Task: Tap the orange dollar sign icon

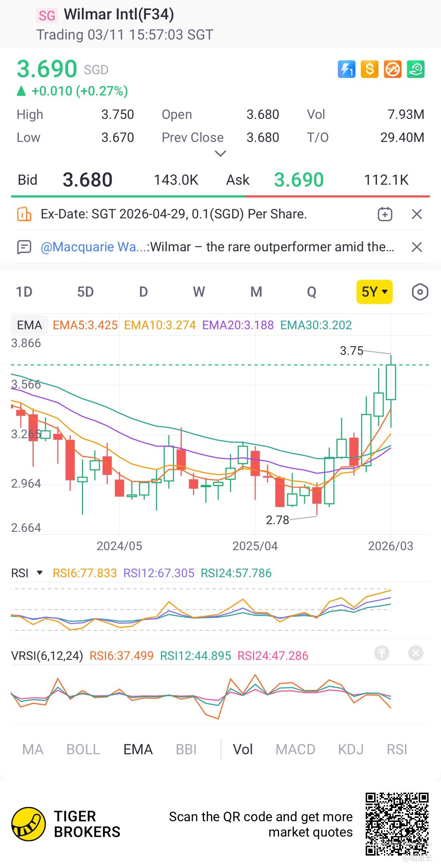Action: tap(370, 69)
